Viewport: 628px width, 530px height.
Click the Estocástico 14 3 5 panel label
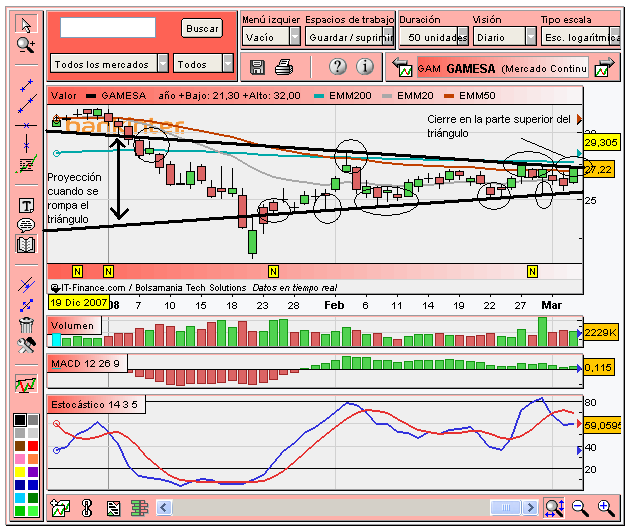pyautogui.click(x=95, y=405)
